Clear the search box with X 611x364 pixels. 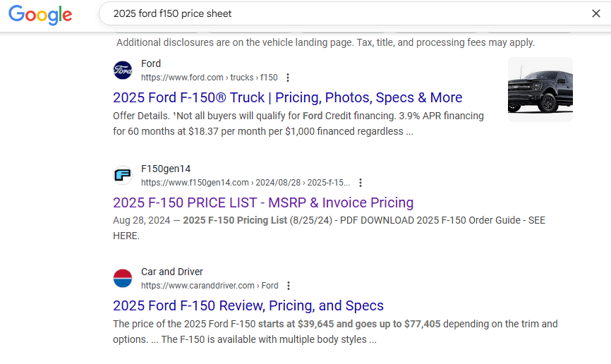pos(595,13)
